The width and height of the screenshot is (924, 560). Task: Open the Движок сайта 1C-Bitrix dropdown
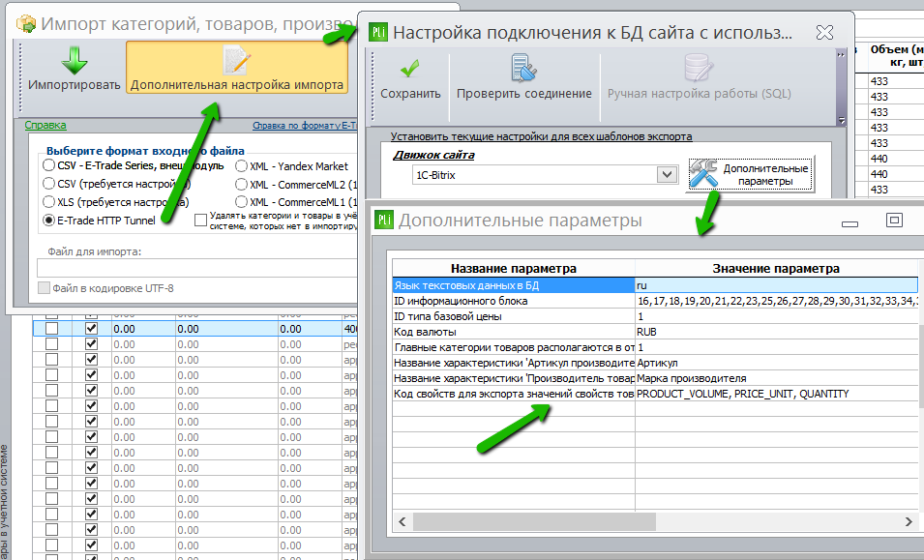point(667,175)
